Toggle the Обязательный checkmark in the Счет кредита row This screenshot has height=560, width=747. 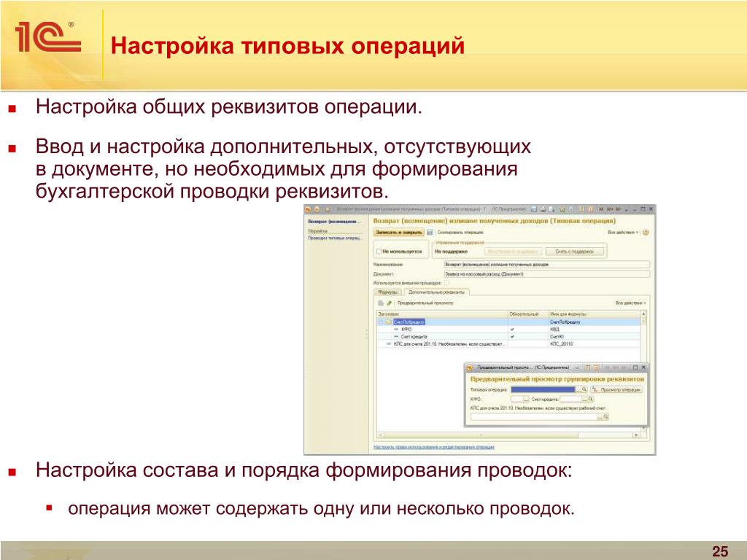pyautogui.click(x=512, y=337)
